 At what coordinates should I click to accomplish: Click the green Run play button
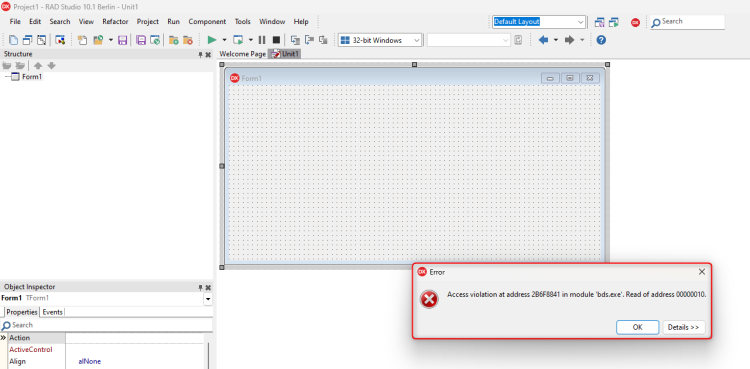211,40
